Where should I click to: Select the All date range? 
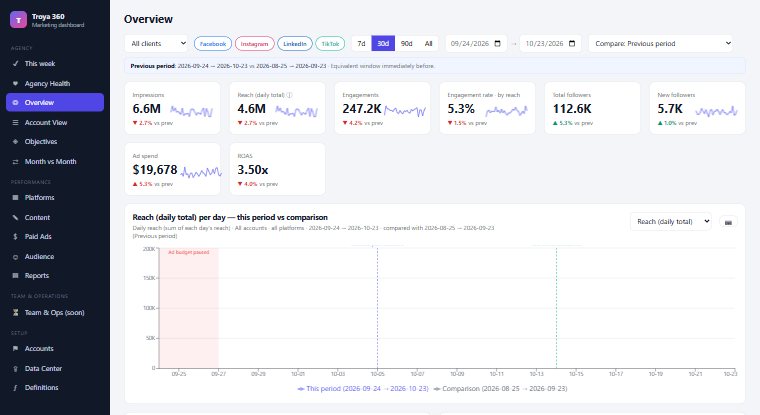(x=428, y=44)
